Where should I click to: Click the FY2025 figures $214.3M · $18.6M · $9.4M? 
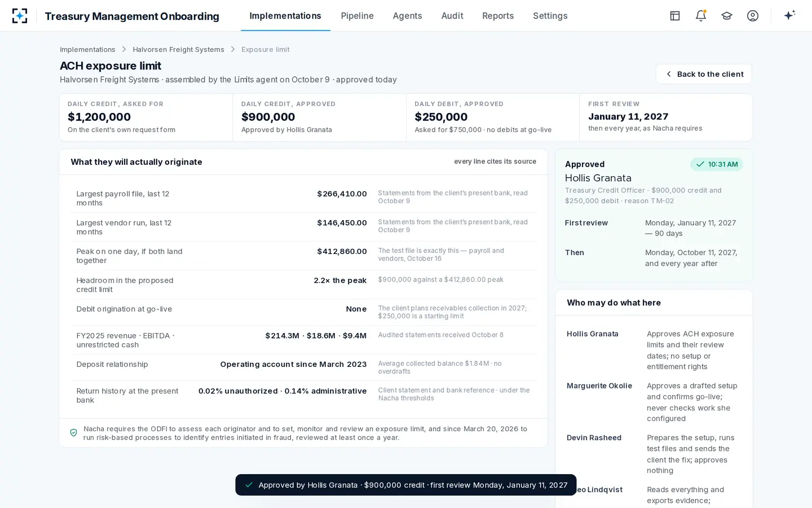[x=316, y=335]
